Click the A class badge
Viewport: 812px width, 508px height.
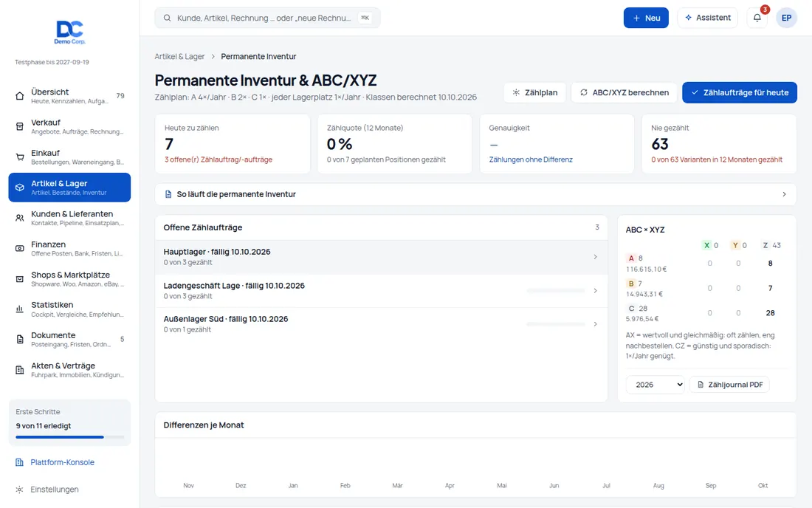(x=630, y=258)
